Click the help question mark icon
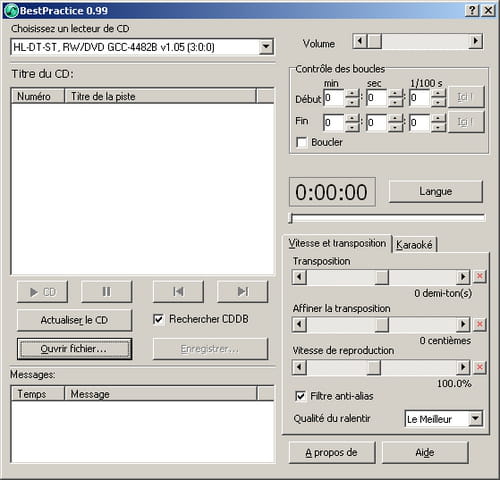 [x=472, y=11]
